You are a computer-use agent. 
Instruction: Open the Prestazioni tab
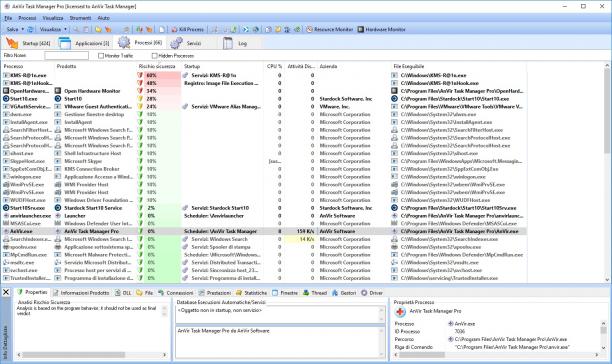(215, 293)
